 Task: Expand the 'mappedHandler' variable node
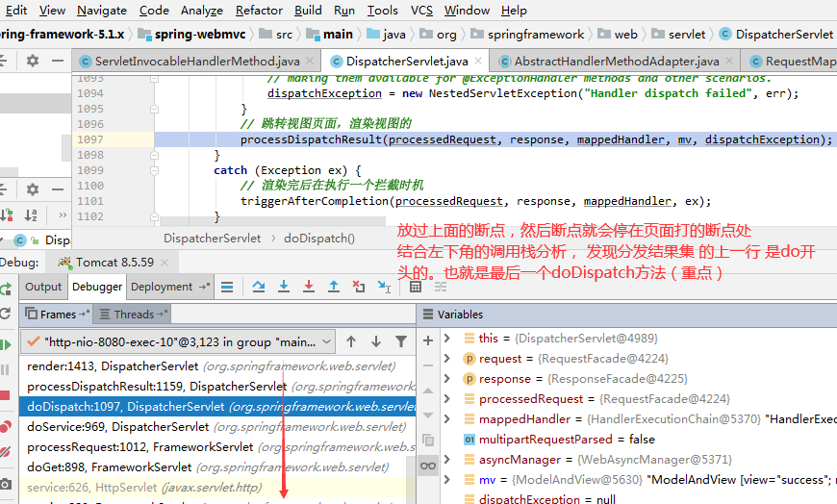(447, 419)
